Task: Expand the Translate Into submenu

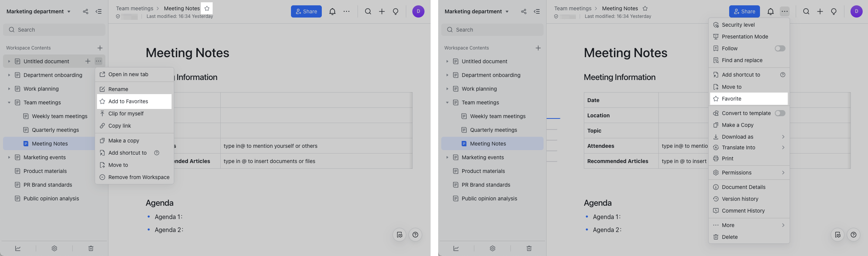Action: pyautogui.click(x=783, y=147)
